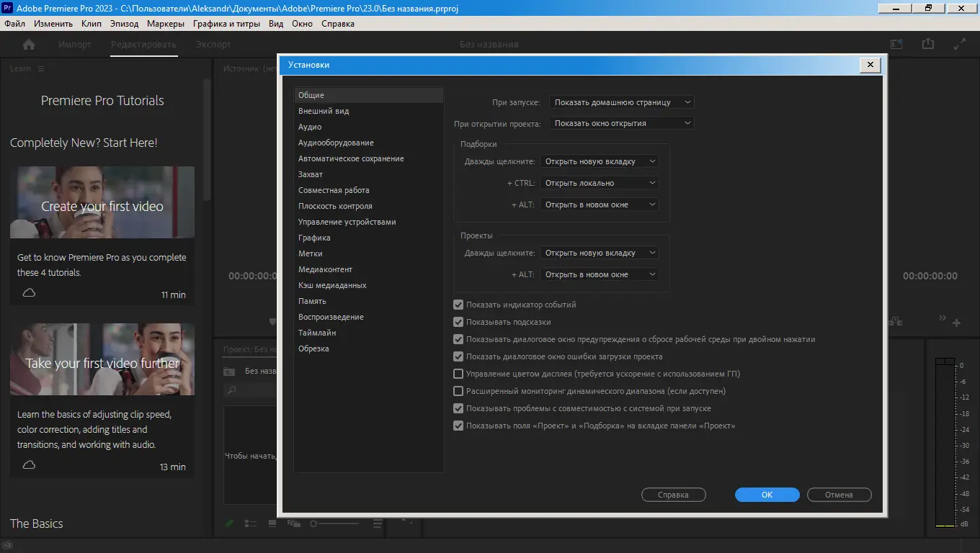Switch to the Импорт tab
Viewport: 980px width, 553px height.
[75, 45]
